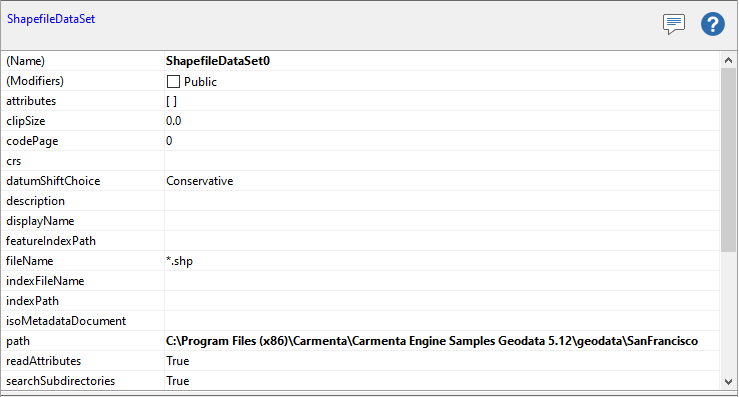Click the codePage value field
The height and width of the screenshot is (397, 739).
[x=442, y=141]
